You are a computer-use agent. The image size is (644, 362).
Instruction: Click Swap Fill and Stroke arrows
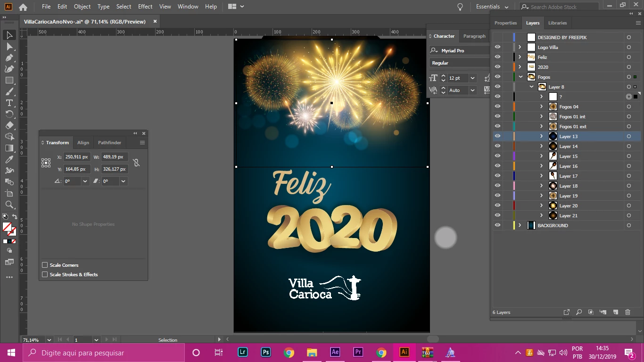tap(15, 217)
